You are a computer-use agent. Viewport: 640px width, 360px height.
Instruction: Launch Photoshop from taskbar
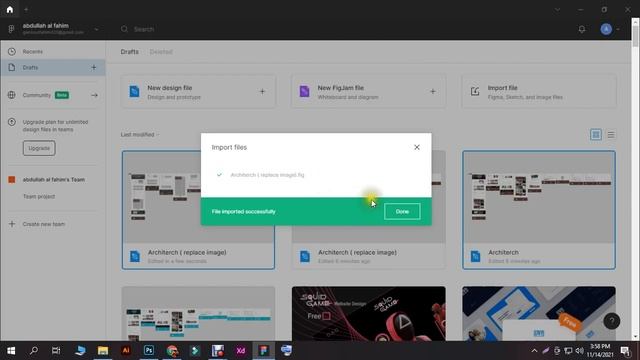tap(149, 351)
